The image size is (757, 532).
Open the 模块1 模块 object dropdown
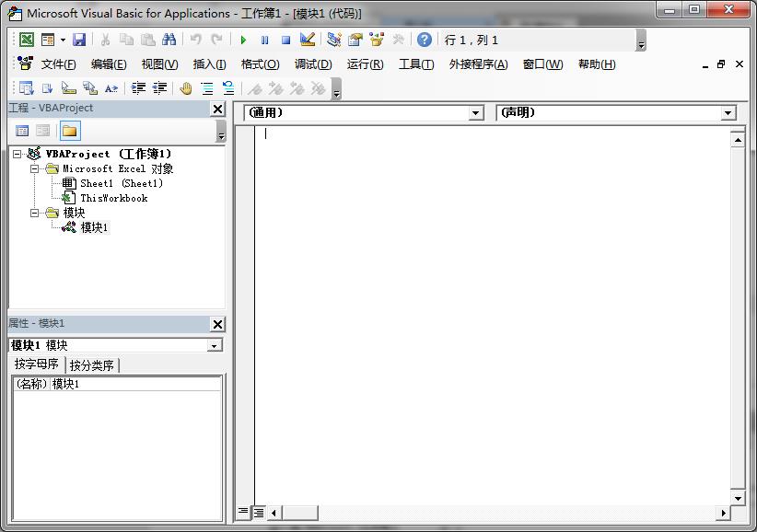214,345
